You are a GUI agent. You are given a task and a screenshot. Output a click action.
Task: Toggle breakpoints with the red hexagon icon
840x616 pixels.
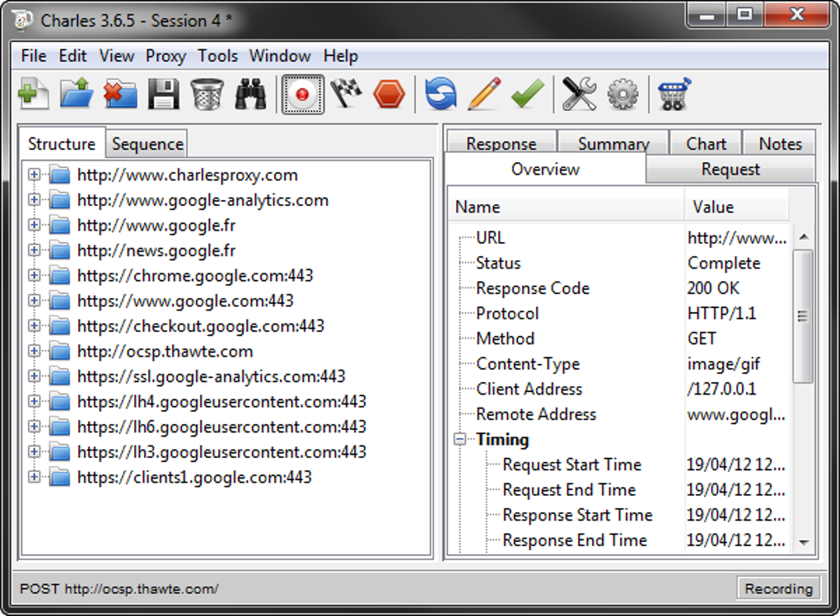390,94
